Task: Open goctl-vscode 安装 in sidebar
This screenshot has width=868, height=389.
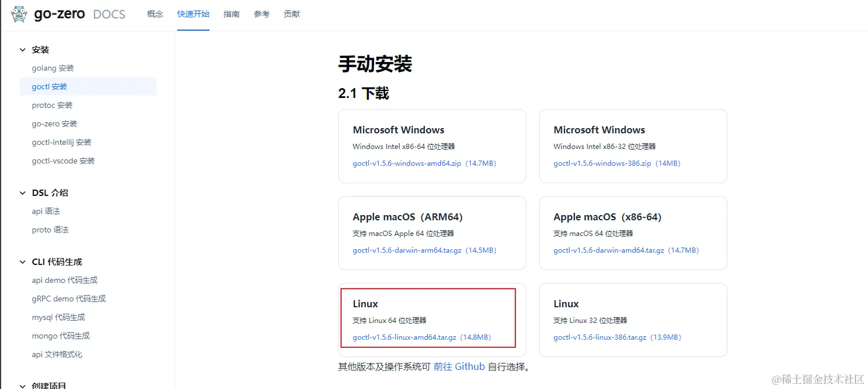Action: tap(63, 161)
